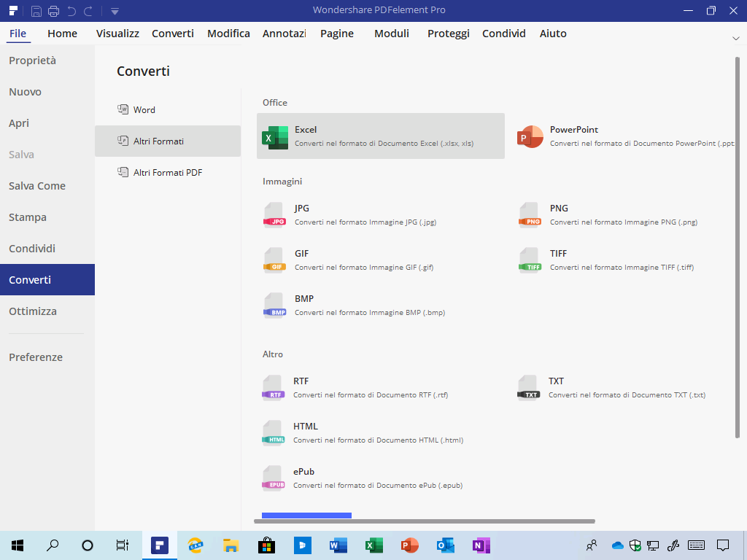Click the Altri Formati PDF icon

point(123,172)
